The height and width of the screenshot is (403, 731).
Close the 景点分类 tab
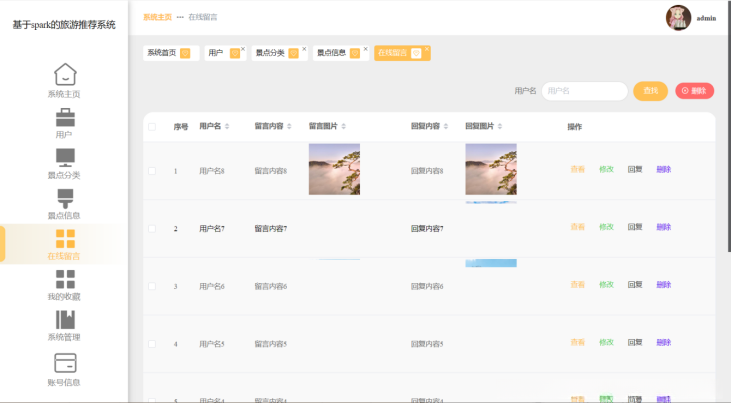coord(304,49)
